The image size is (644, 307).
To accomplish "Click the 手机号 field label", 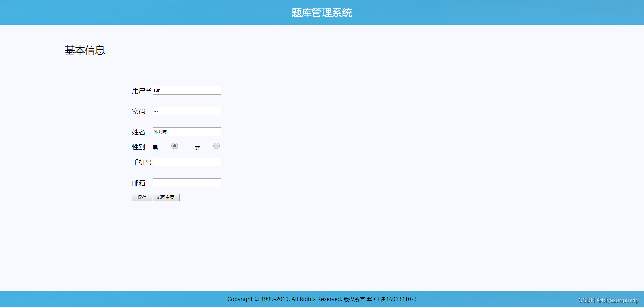I will click(141, 162).
